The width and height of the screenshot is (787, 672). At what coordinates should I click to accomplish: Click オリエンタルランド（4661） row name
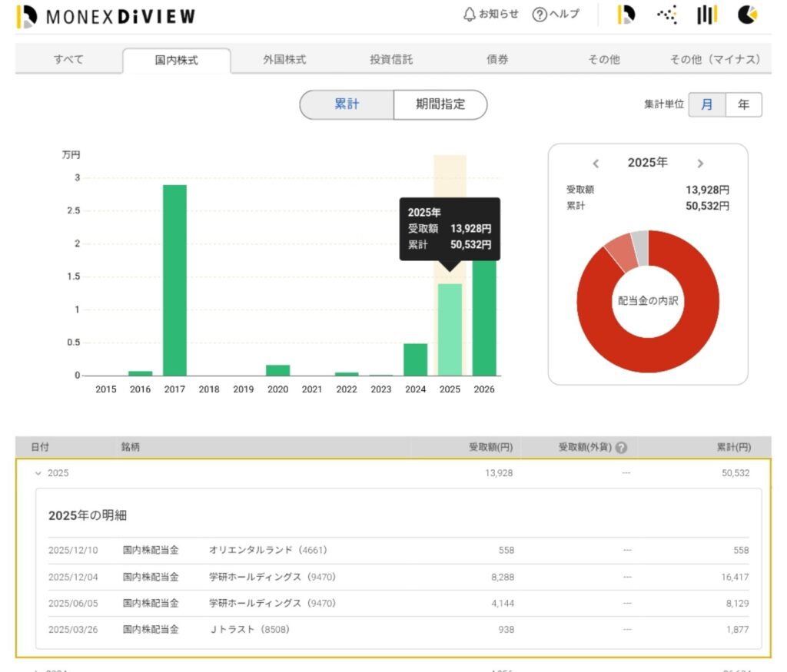click(268, 550)
